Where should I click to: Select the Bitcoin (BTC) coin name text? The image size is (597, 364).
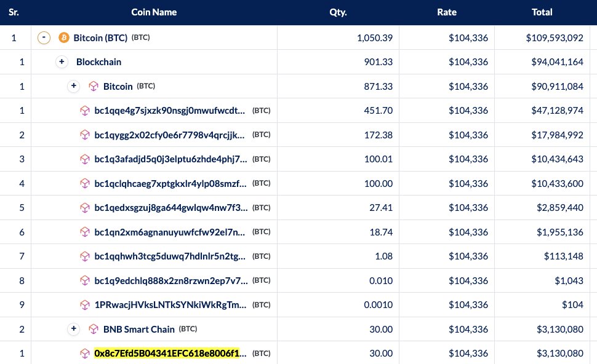coord(100,38)
